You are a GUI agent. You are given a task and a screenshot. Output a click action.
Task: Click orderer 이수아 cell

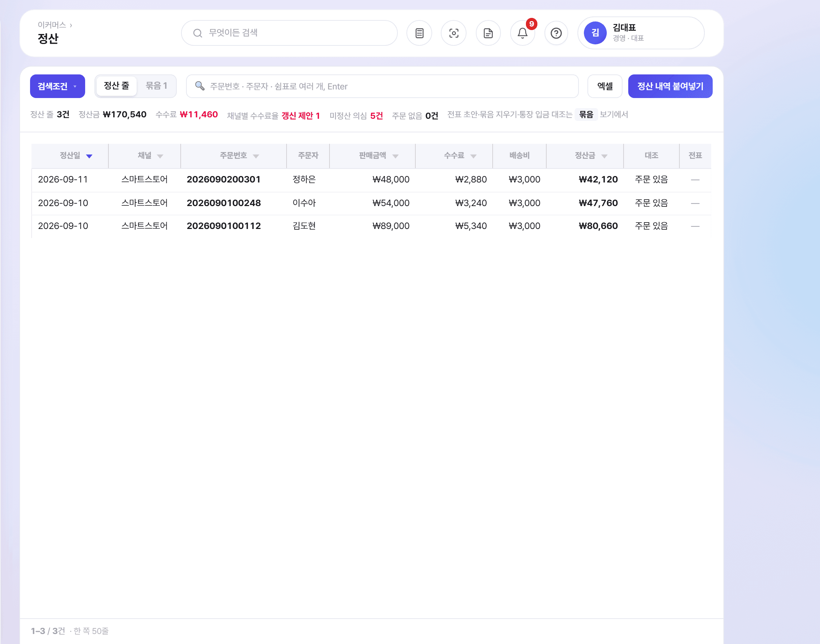304,203
